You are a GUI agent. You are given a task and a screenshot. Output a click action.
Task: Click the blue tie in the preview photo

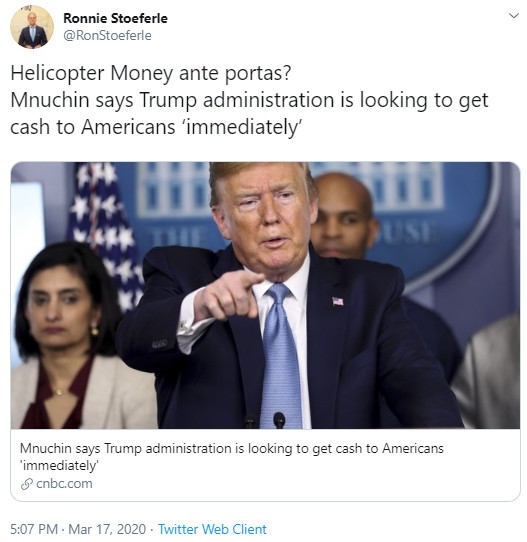(281, 356)
